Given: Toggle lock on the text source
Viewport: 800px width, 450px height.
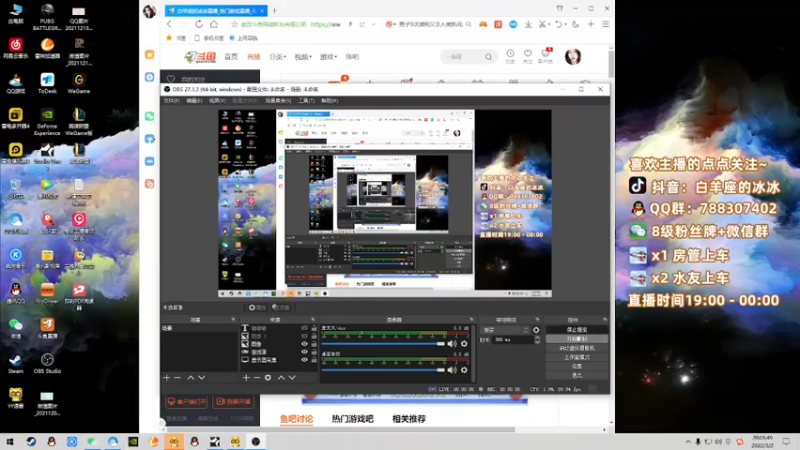Looking at the screenshot, I should 314,328.
